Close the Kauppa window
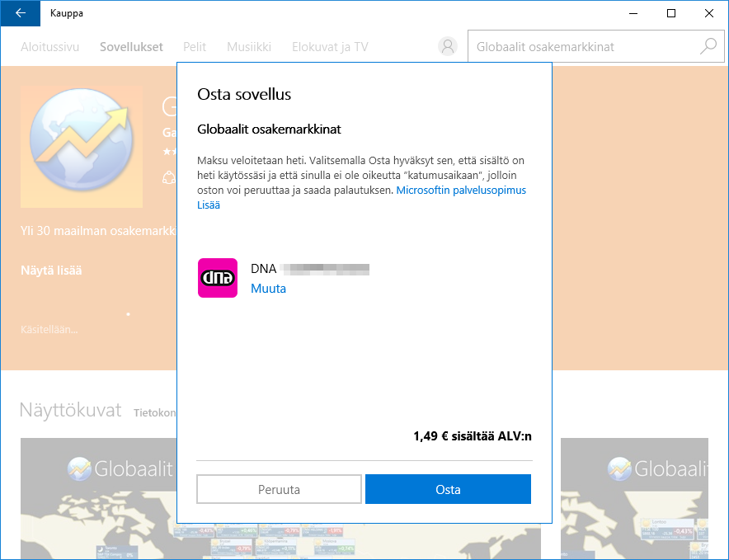This screenshot has height=560, width=729. (708, 13)
